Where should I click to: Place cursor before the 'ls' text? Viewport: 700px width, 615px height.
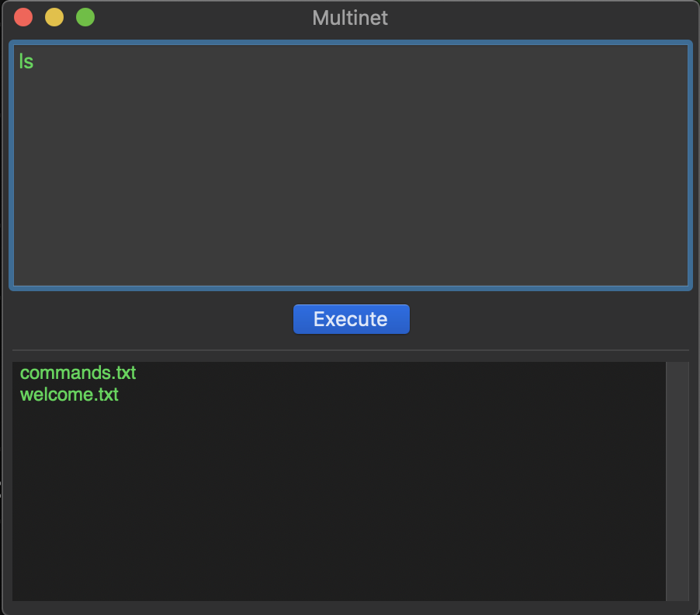coord(19,62)
